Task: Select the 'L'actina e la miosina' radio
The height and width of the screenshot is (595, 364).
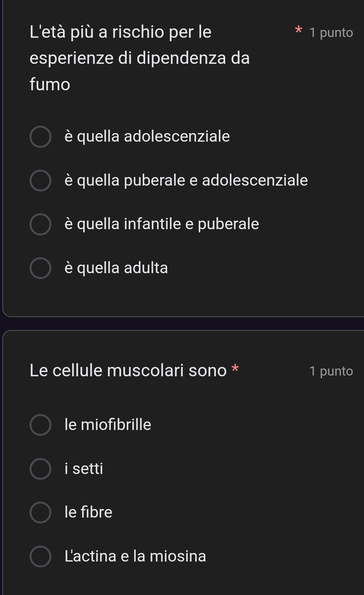Action: [x=40, y=556]
